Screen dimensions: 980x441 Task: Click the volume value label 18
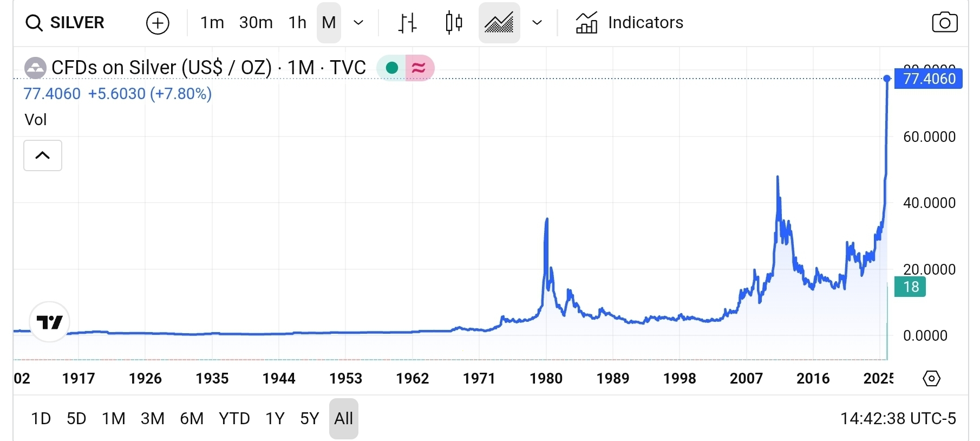(x=911, y=287)
